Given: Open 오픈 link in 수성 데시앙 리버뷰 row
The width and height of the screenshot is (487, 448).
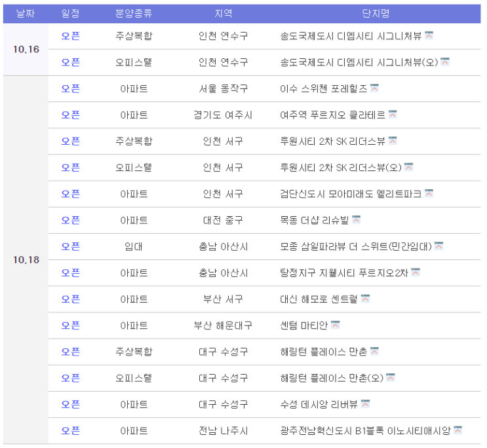Looking at the screenshot, I should coord(71,404).
